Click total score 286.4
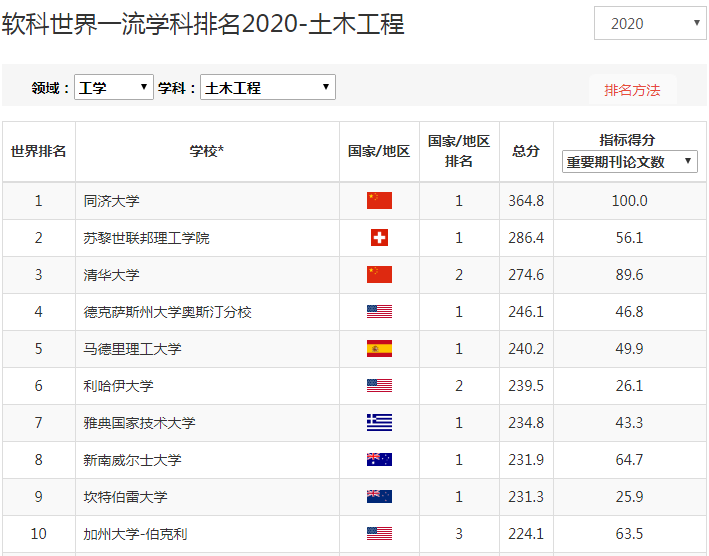Screen dimensions: 709x556 tap(526, 238)
